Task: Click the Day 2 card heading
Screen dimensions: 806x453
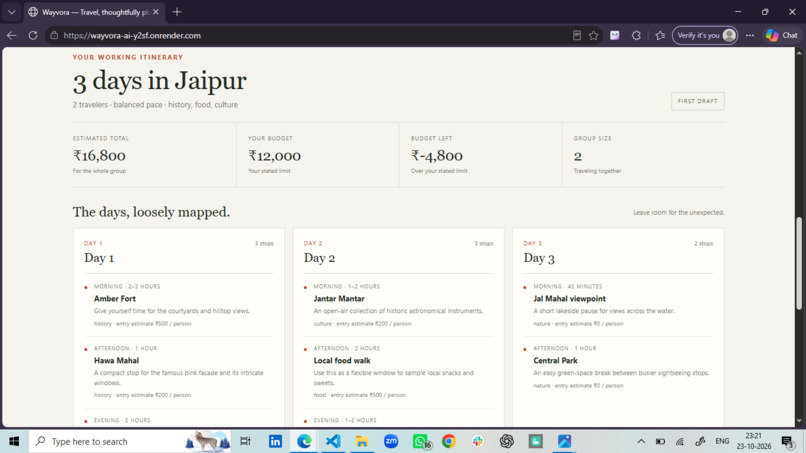Action: click(x=319, y=258)
